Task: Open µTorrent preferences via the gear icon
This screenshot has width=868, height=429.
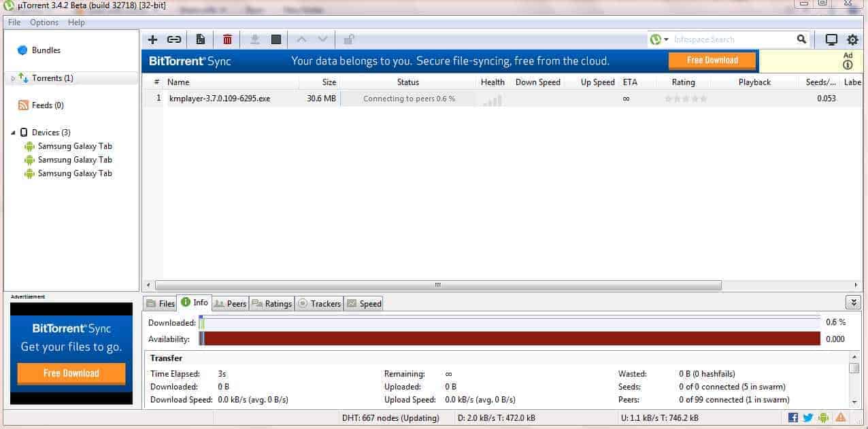Action: click(852, 39)
